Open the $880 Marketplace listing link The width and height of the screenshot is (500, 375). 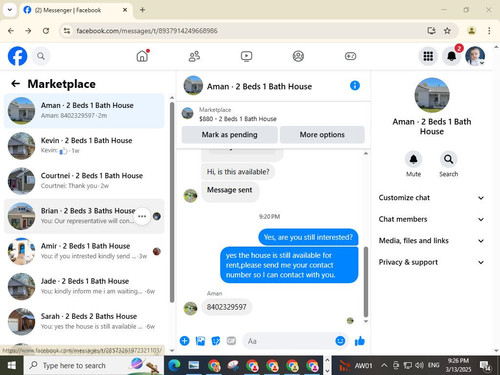click(238, 119)
